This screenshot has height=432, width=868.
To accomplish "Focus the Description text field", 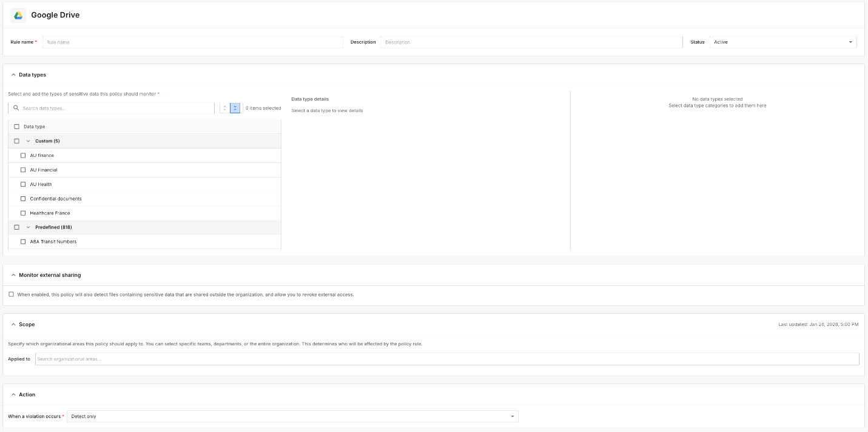I will pyautogui.click(x=531, y=42).
